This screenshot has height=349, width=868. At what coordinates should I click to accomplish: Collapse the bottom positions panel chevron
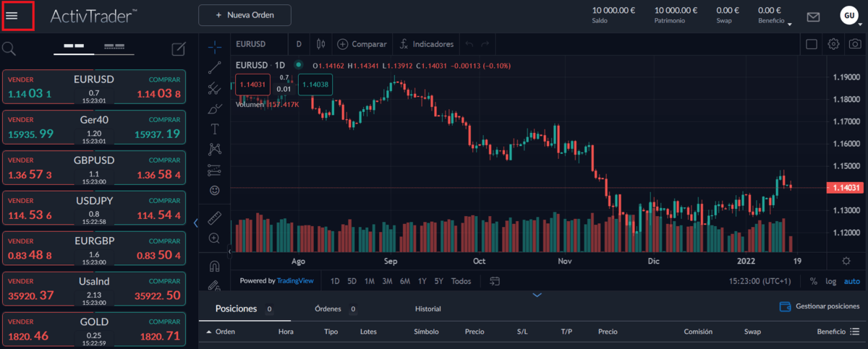point(537,295)
